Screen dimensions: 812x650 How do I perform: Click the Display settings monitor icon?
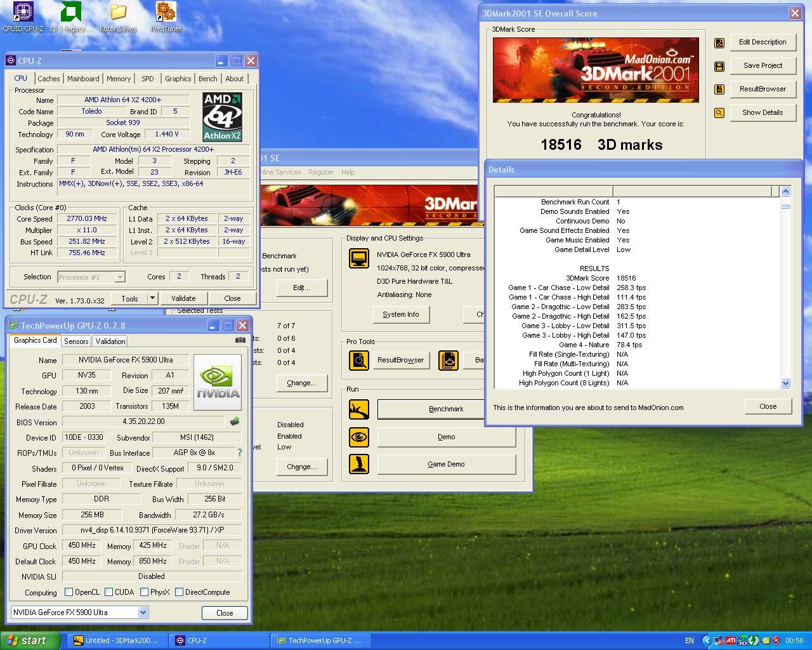tap(359, 258)
